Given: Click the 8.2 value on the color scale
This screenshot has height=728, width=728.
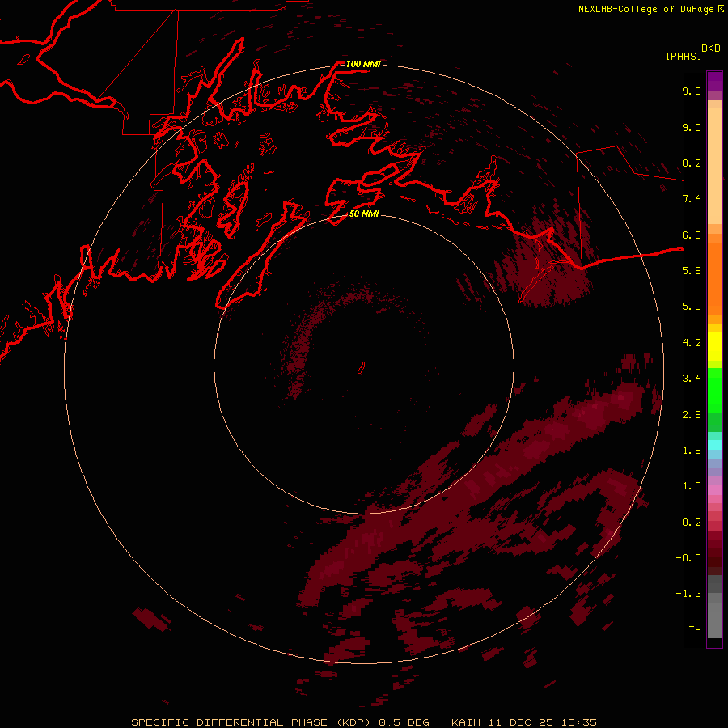Looking at the screenshot, I should click(x=692, y=163).
